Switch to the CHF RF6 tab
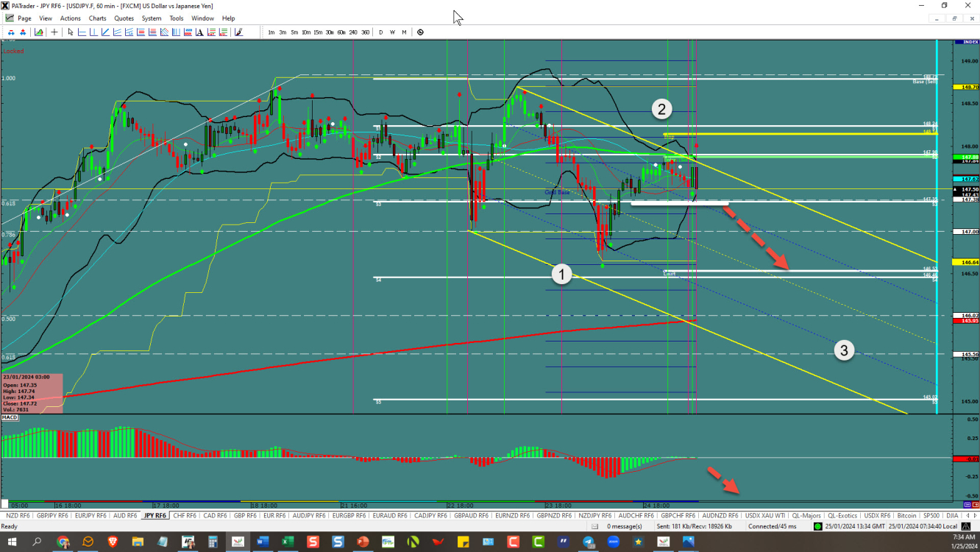The image size is (980, 552). tap(185, 515)
